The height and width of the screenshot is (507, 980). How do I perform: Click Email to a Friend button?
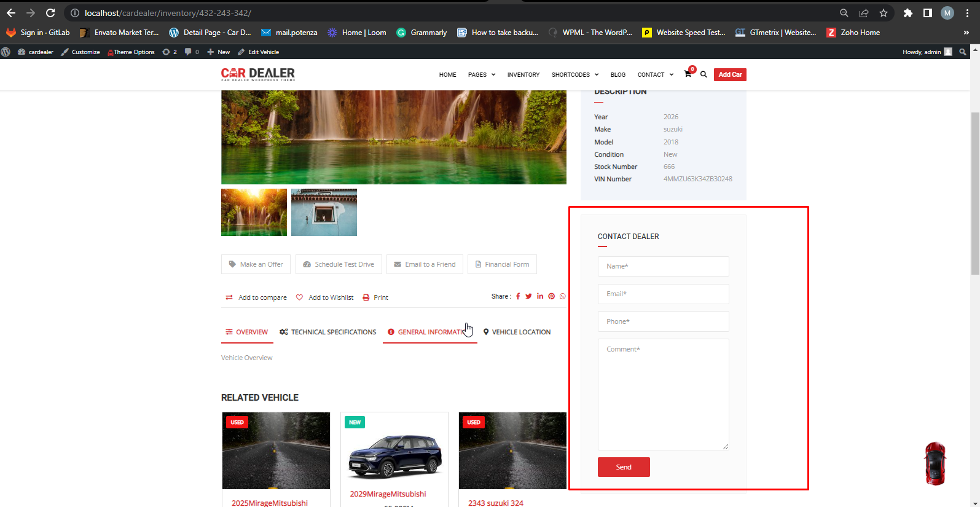425,264
